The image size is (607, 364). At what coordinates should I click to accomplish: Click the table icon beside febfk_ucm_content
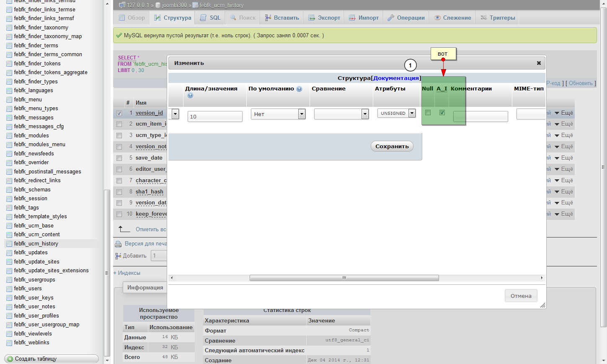(9, 235)
